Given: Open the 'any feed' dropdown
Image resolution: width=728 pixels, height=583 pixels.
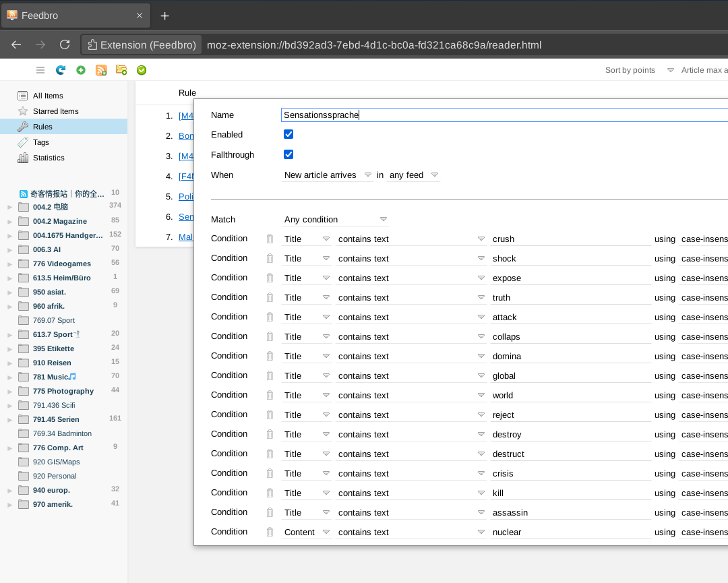Looking at the screenshot, I should coord(414,175).
